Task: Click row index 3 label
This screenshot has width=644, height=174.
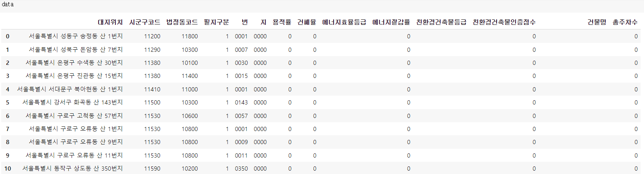Action: (8, 76)
